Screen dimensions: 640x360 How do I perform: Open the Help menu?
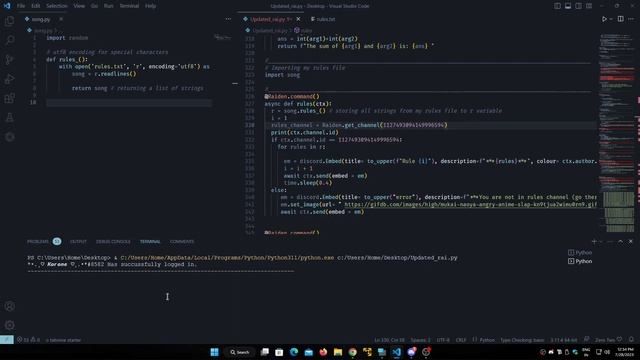click(x=150, y=6)
